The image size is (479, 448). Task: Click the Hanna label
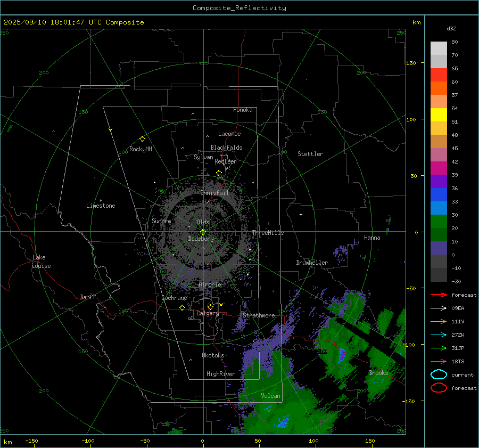372,238
